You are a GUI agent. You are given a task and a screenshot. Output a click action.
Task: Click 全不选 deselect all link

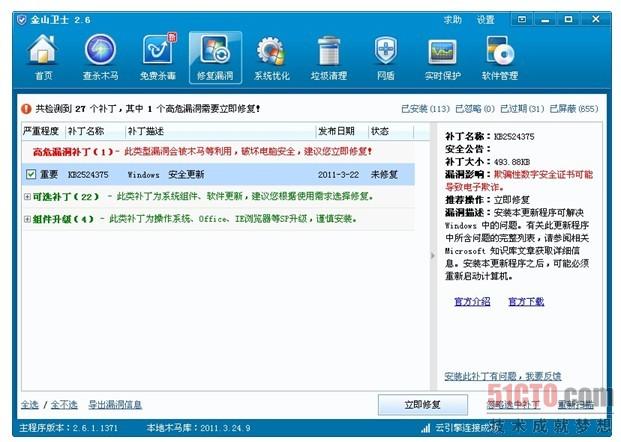[x=64, y=405]
